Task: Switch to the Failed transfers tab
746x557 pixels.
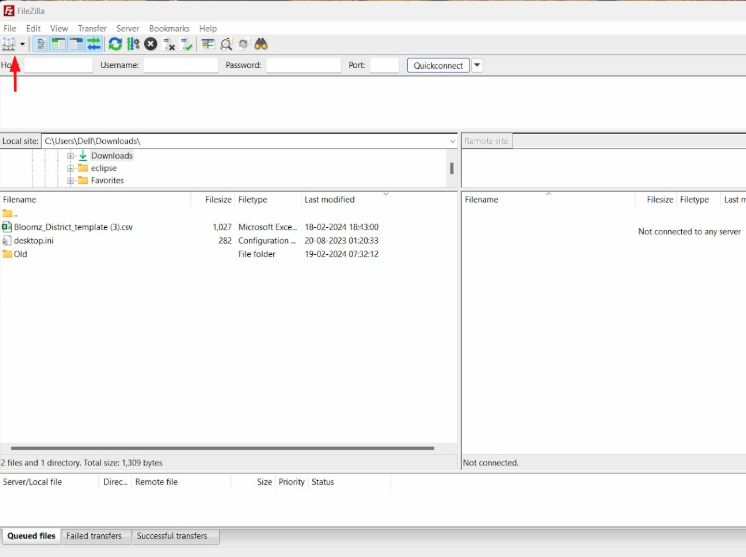Action: point(94,536)
